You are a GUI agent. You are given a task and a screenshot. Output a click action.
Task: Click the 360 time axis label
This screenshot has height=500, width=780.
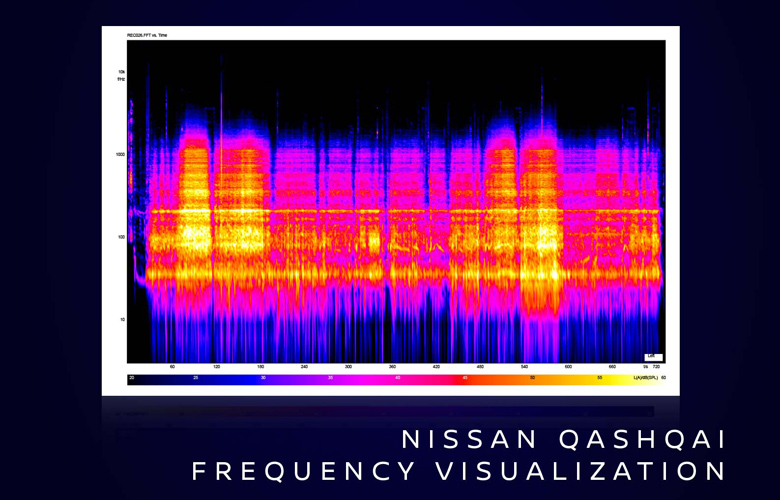(392, 367)
